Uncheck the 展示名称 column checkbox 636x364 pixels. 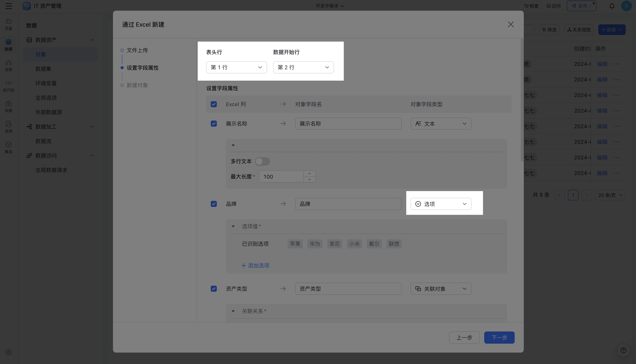(214, 123)
